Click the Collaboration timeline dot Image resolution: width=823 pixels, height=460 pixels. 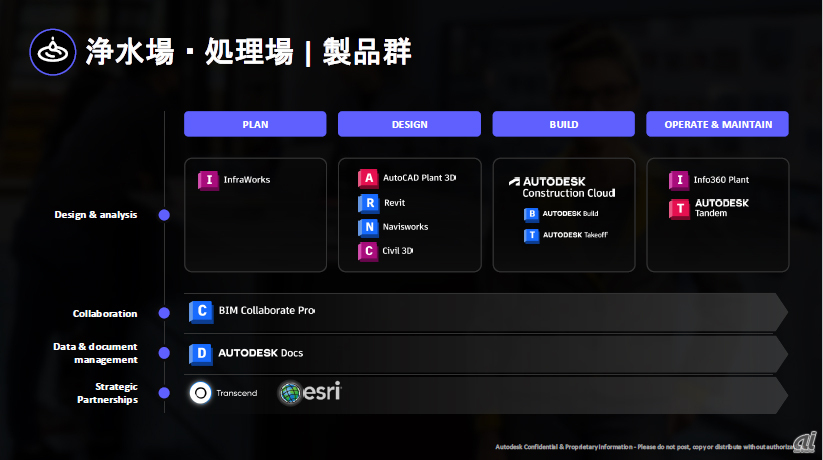[x=164, y=313]
